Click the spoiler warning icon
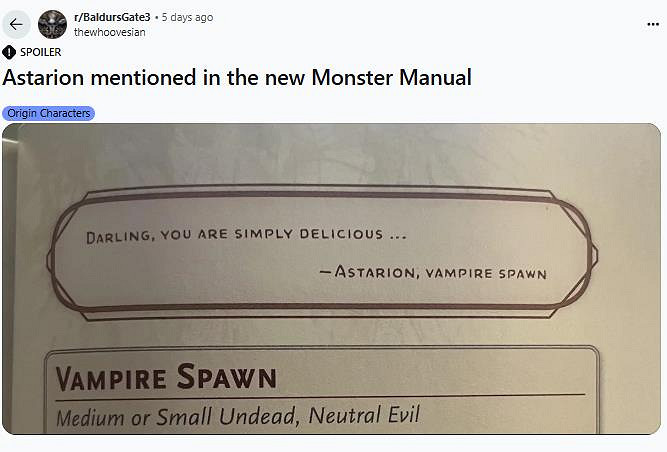Image resolution: width=667 pixels, height=452 pixels. [9, 52]
